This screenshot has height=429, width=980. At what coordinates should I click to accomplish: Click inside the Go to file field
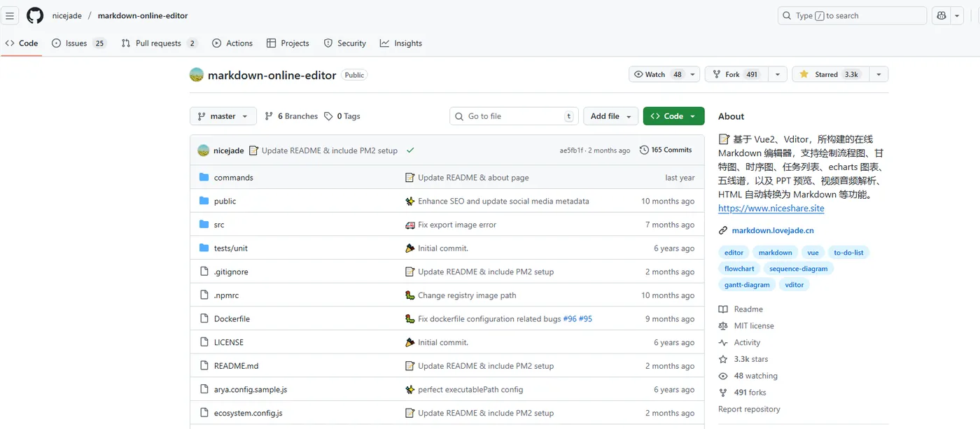tap(513, 115)
